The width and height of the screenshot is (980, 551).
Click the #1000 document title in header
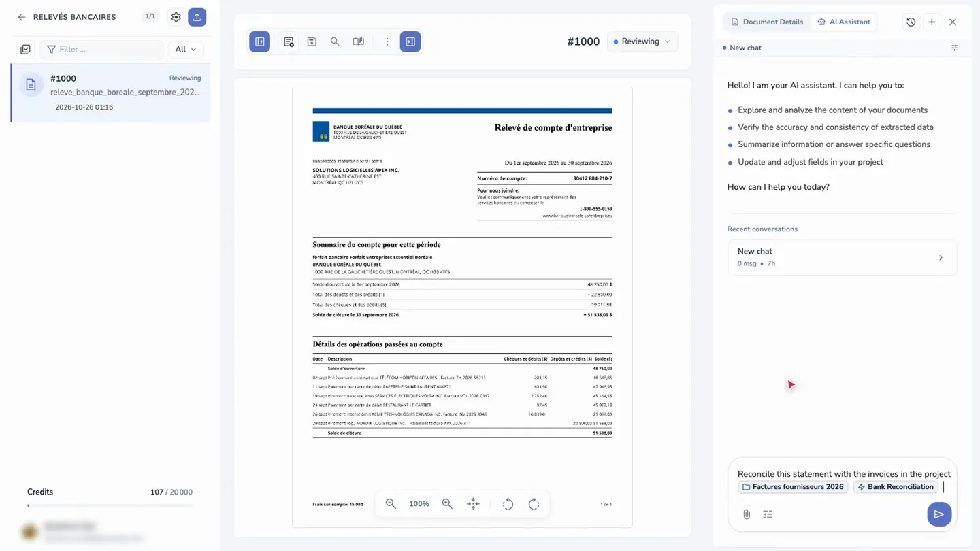pyautogui.click(x=583, y=41)
